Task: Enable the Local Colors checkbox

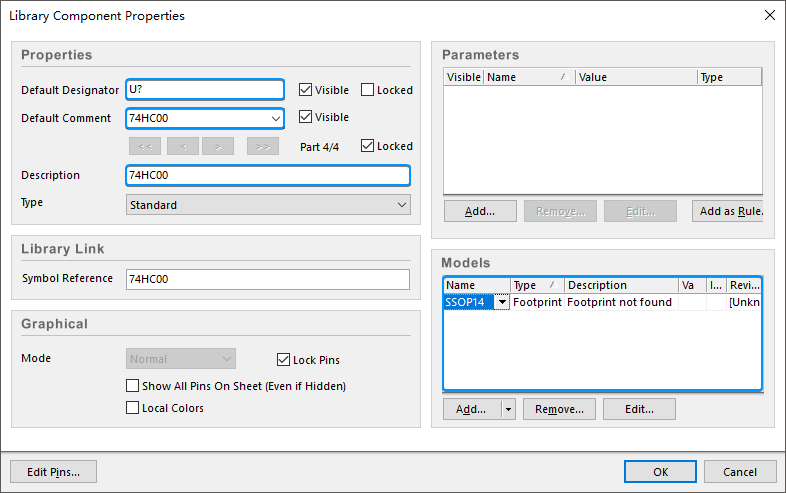Action: click(132, 408)
